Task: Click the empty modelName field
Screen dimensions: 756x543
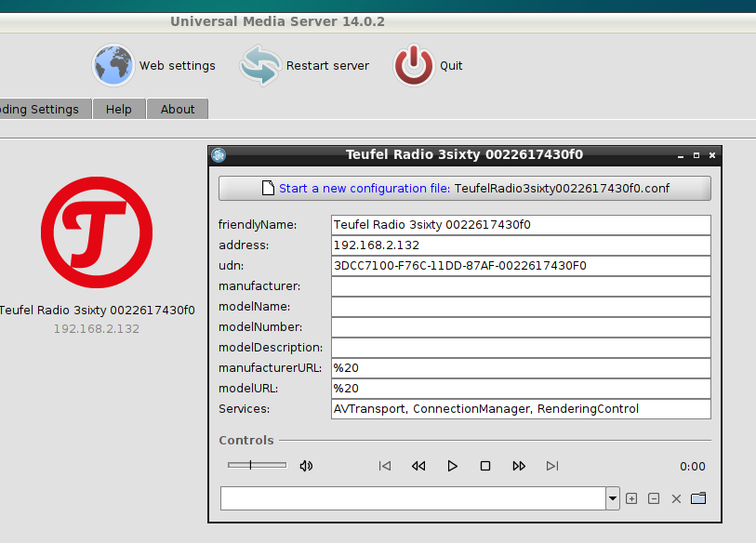Action: pyautogui.click(x=521, y=307)
